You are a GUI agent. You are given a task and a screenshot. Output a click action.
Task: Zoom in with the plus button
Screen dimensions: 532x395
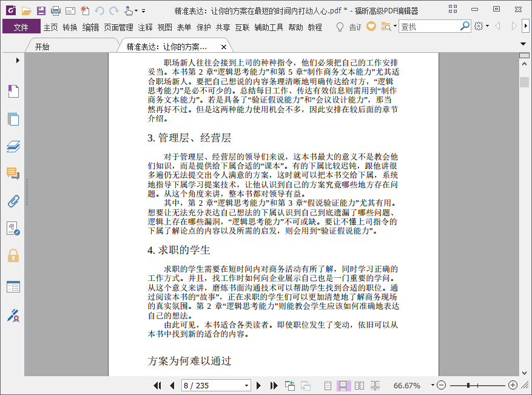click(513, 385)
